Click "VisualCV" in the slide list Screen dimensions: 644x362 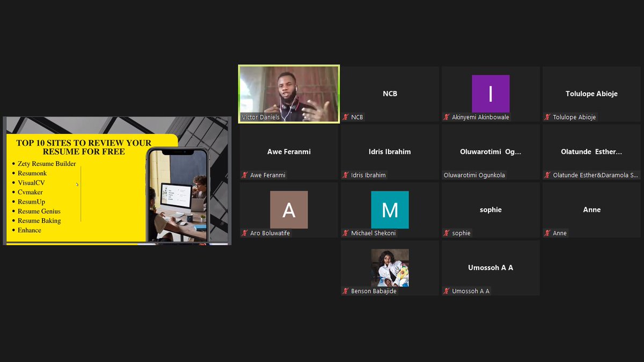(x=31, y=182)
